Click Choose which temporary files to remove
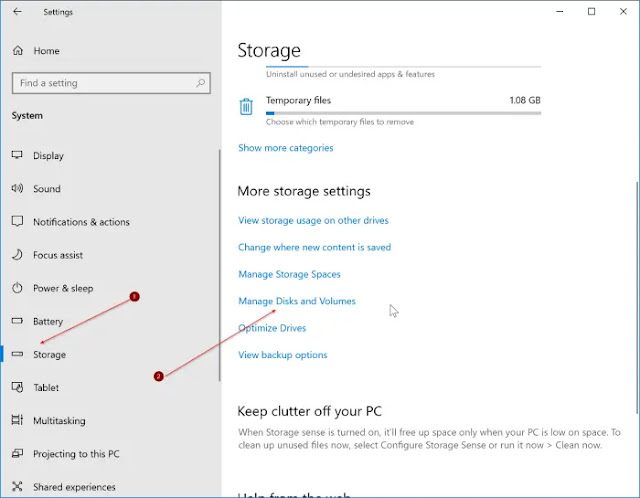The image size is (640, 498). pyautogui.click(x=340, y=122)
